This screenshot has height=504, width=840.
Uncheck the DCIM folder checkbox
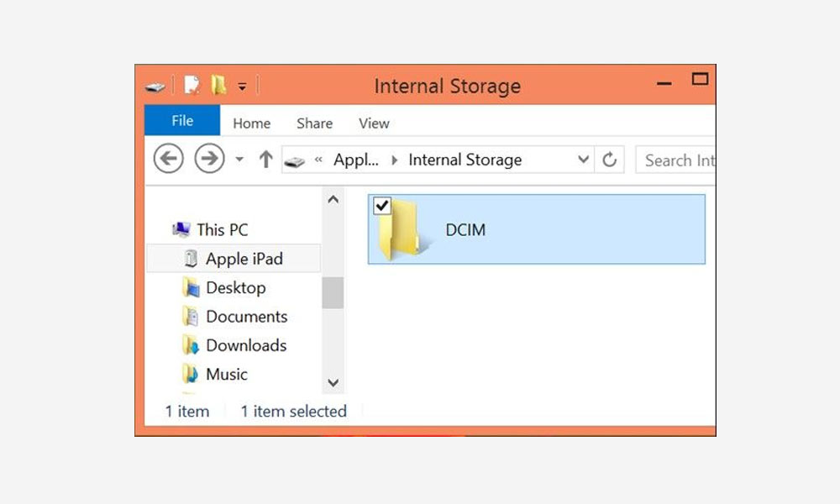pyautogui.click(x=382, y=206)
